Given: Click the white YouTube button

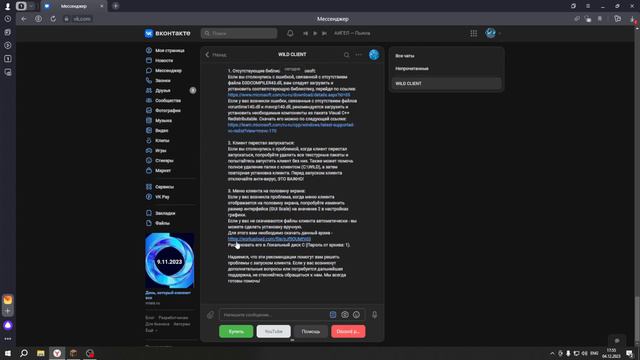Looking at the screenshot, I should [x=273, y=331].
